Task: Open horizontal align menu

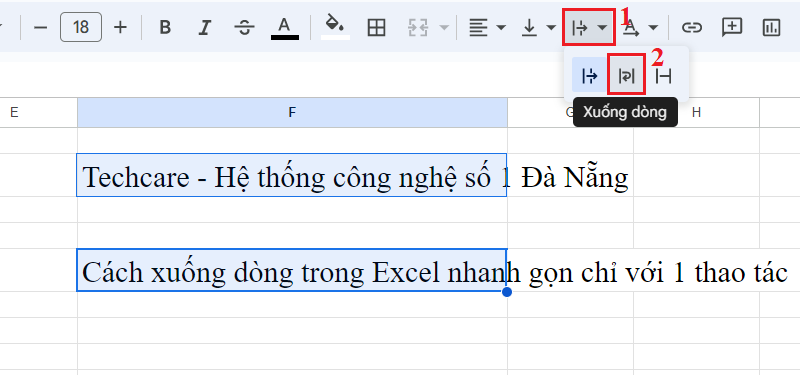Action: click(487, 28)
